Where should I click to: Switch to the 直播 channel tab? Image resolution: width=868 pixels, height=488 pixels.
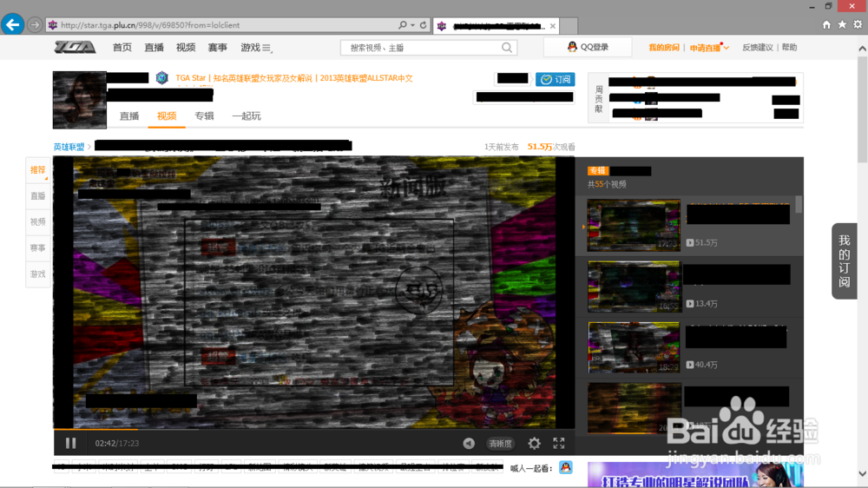click(x=129, y=115)
